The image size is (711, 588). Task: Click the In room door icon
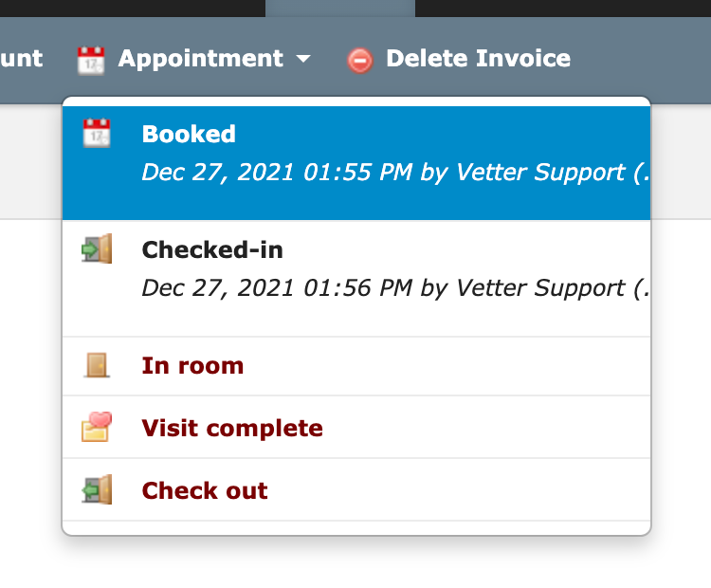97,365
